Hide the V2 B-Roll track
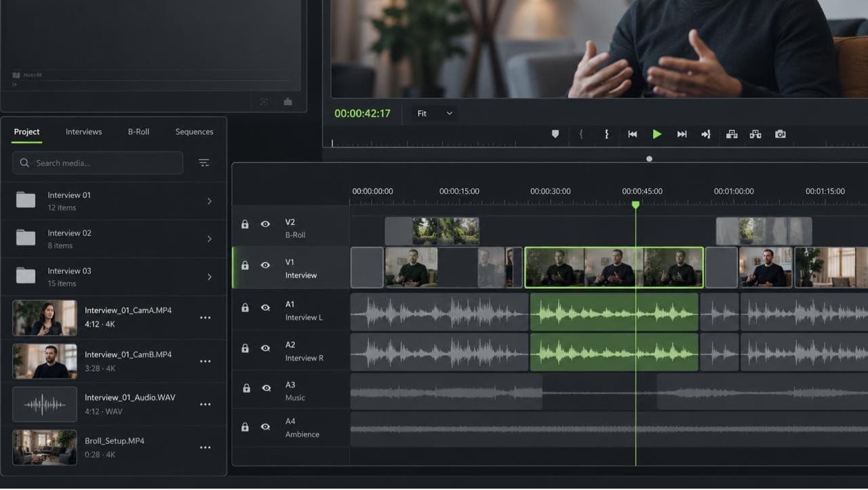 pos(265,224)
